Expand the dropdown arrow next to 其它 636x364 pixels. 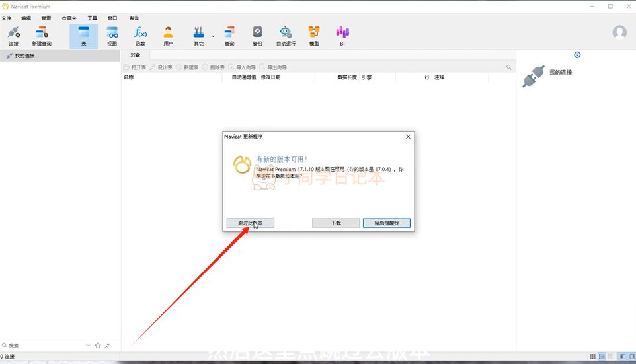[213, 36]
